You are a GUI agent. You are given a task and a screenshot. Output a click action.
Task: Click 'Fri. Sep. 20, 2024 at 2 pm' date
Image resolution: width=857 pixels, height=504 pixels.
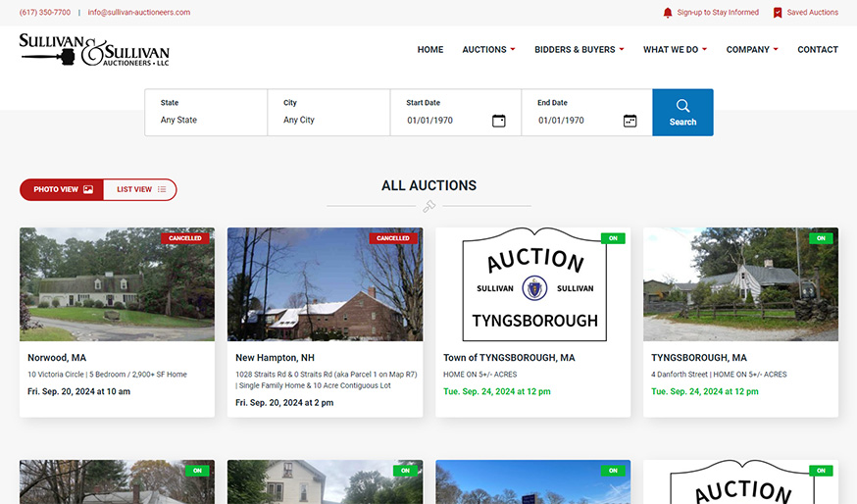click(x=284, y=403)
